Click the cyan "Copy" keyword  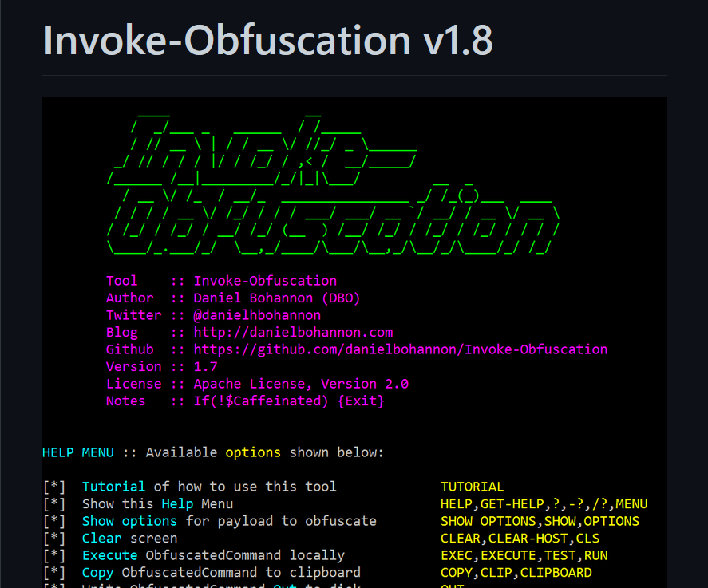98,573
